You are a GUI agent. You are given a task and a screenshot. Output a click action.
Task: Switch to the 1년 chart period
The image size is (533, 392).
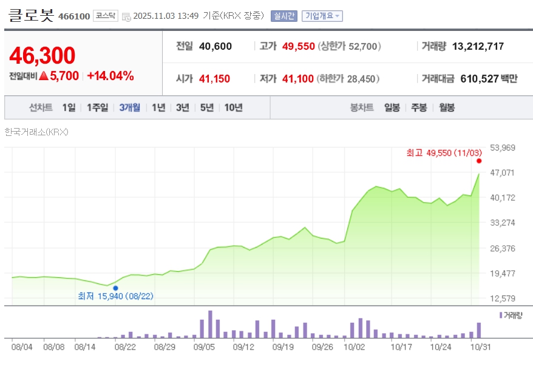tap(158, 107)
